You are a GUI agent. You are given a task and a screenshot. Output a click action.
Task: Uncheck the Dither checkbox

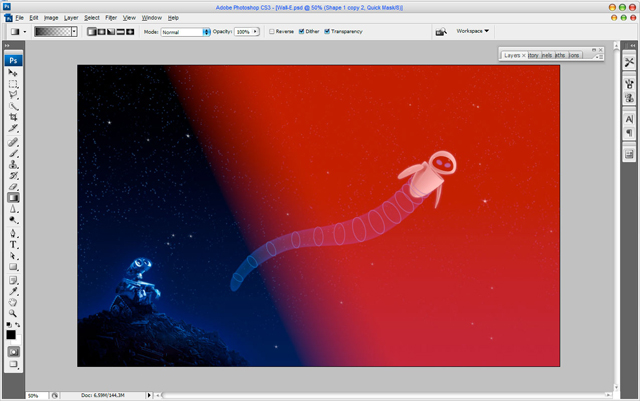tap(302, 31)
